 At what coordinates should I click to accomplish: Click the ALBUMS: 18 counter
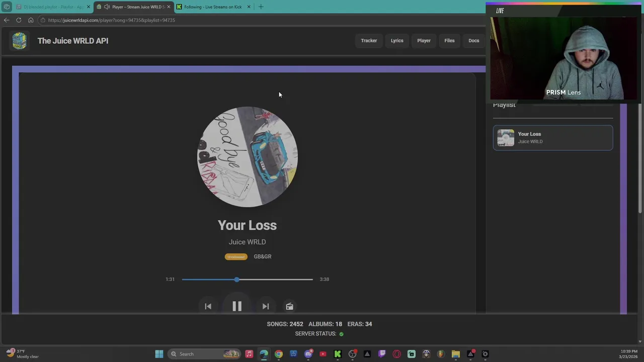tap(325, 324)
